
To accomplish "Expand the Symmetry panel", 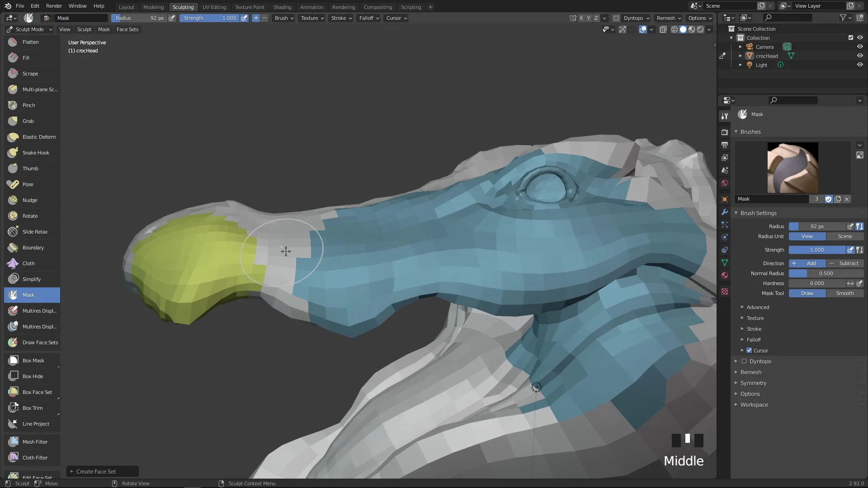I will click(x=753, y=383).
